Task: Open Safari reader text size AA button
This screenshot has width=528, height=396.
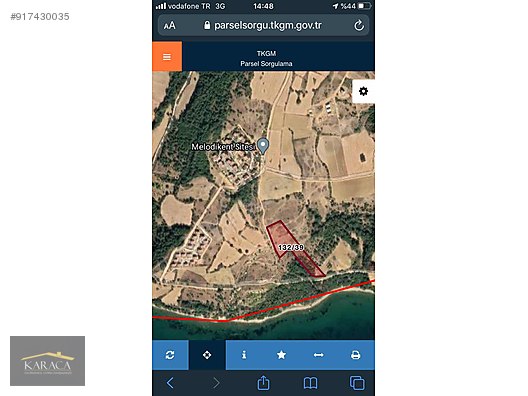Action: pyautogui.click(x=169, y=26)
